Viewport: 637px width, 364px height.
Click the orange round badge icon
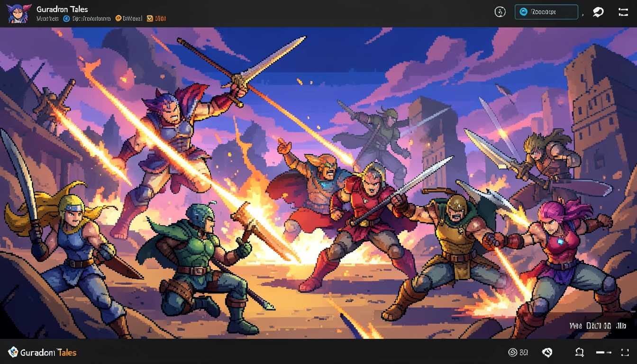(x=118, y=19)
